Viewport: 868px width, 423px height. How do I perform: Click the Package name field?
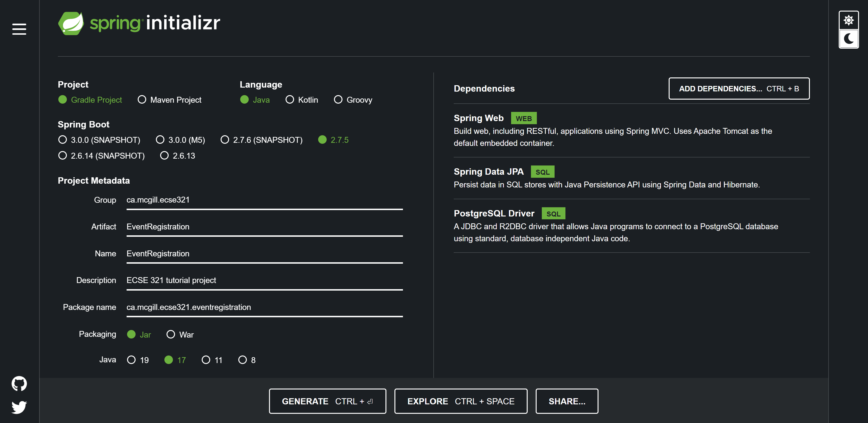[264, 307]
